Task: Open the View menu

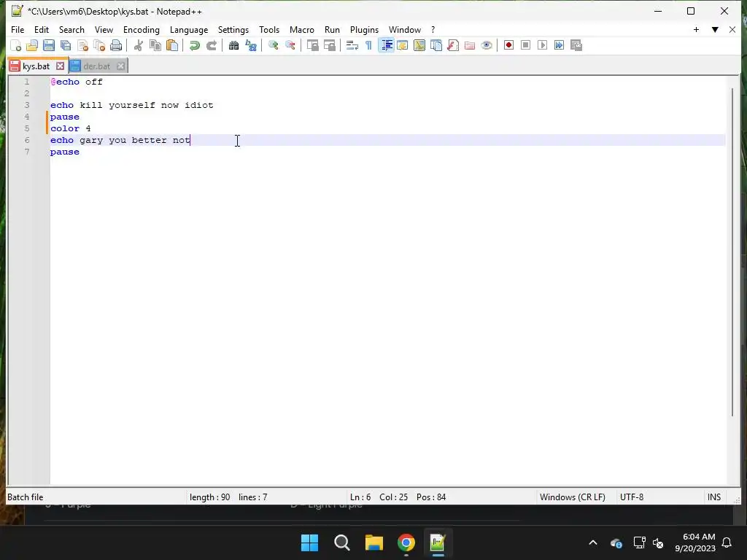Action: coord(104,29)
